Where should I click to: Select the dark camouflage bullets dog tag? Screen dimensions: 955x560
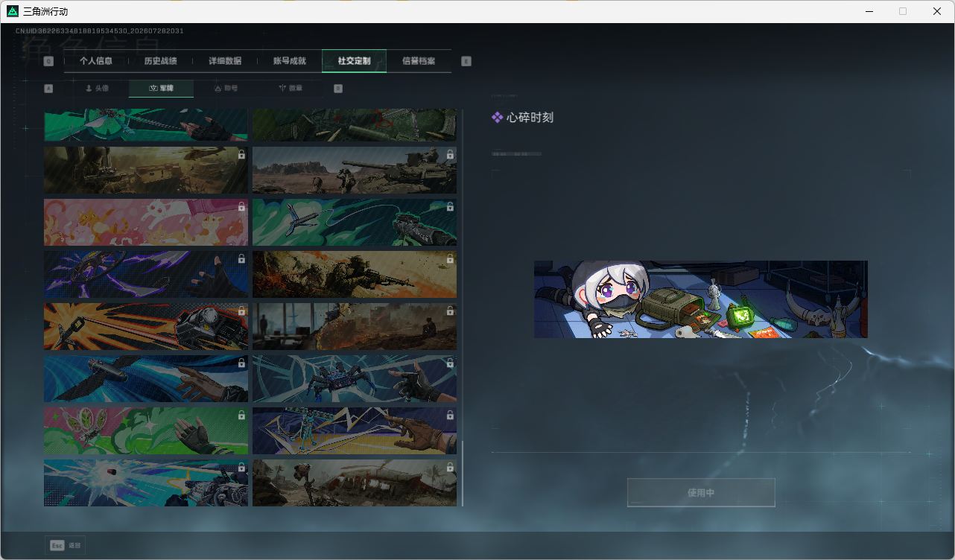click(355, 125)
